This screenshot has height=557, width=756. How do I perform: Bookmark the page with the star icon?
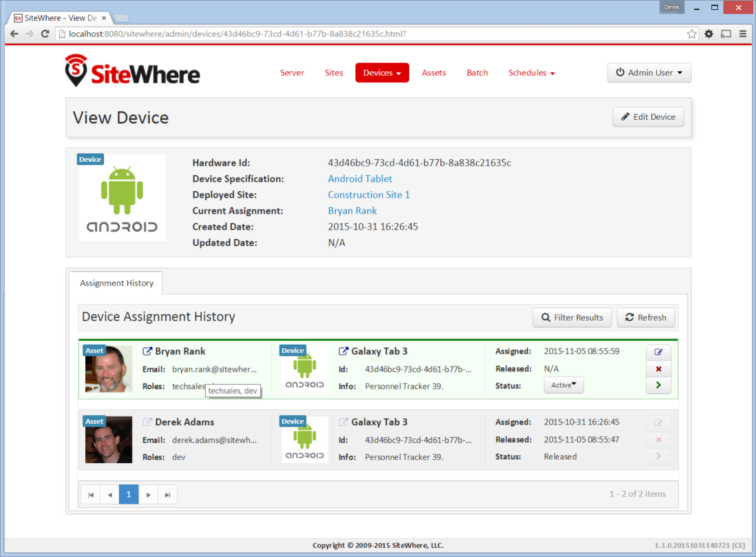[x=691, y=34]
